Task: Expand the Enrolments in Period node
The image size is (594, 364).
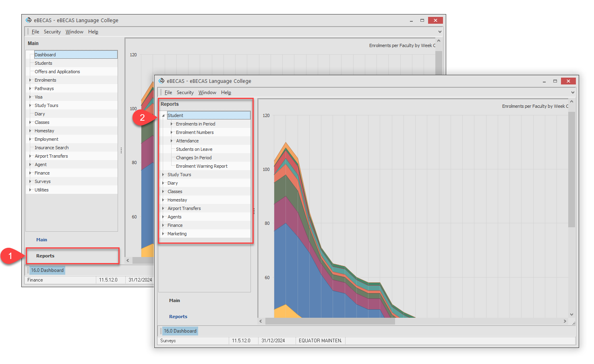Action: tap(172, 124)
